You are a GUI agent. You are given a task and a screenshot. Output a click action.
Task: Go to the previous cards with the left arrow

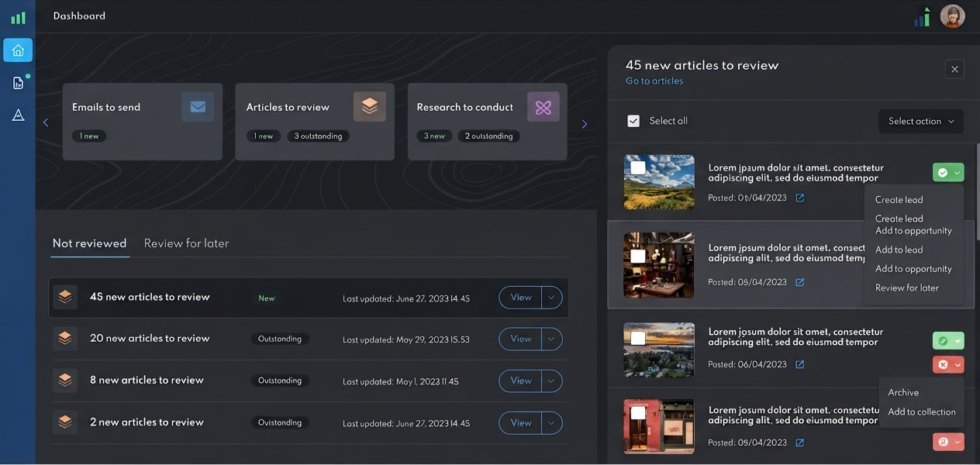(46, 122)
